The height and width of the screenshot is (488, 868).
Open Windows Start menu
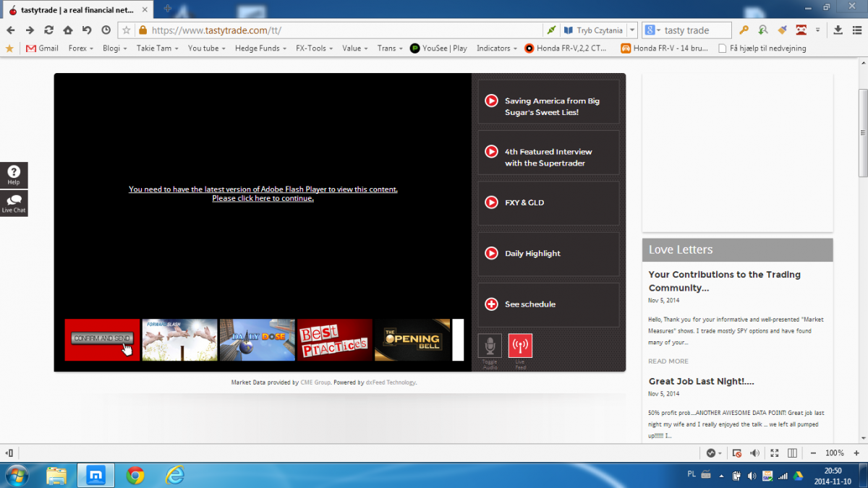16,475
